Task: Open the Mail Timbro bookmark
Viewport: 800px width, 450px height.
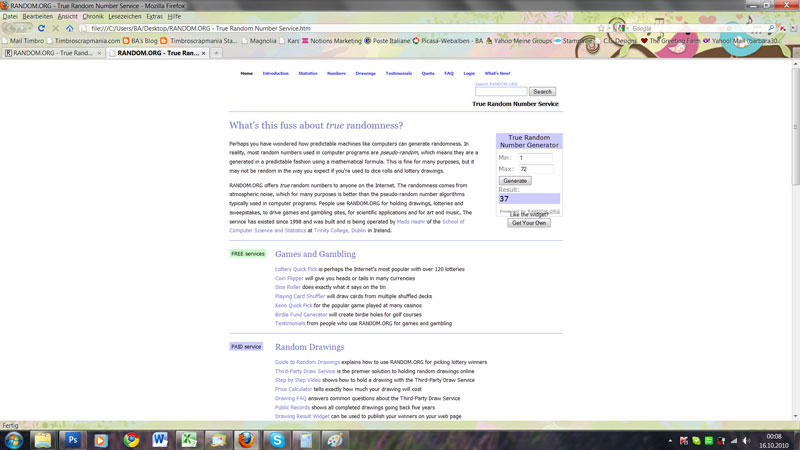Action: coord(23,40)
